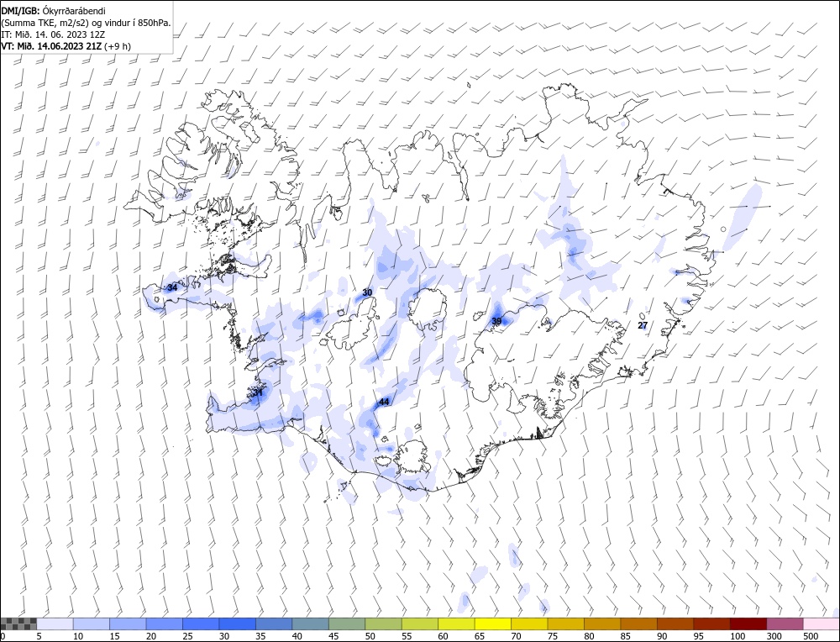
Task: Pick the 15–20 blue legend swatch
Action: pyautogui.click(x=128, y=624)
